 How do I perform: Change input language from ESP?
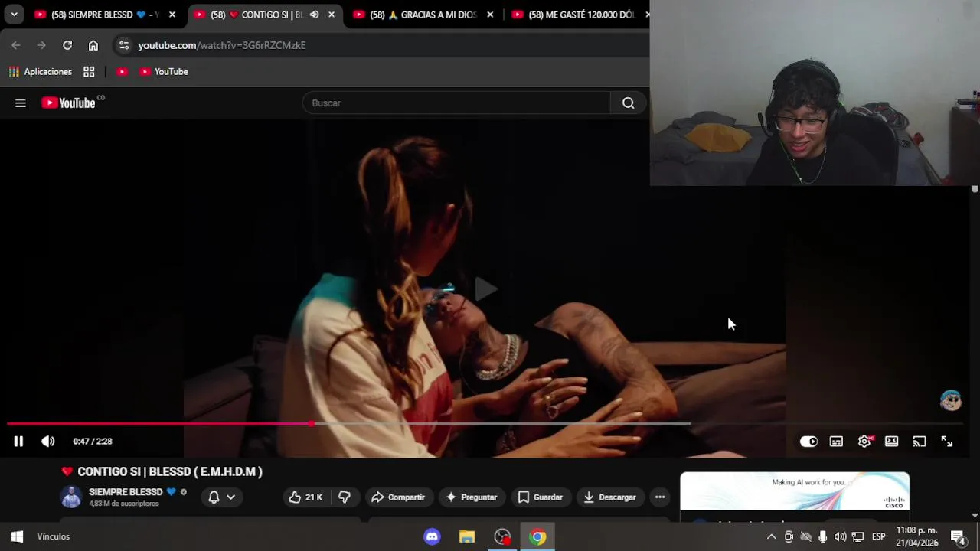878,536
